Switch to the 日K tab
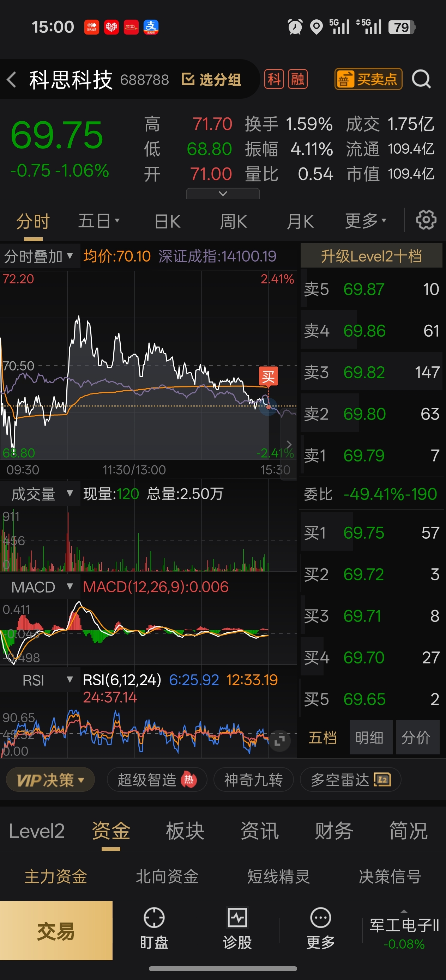Image resolution: width=446 pixels, height=980 pixels. (x=168, y=221)
